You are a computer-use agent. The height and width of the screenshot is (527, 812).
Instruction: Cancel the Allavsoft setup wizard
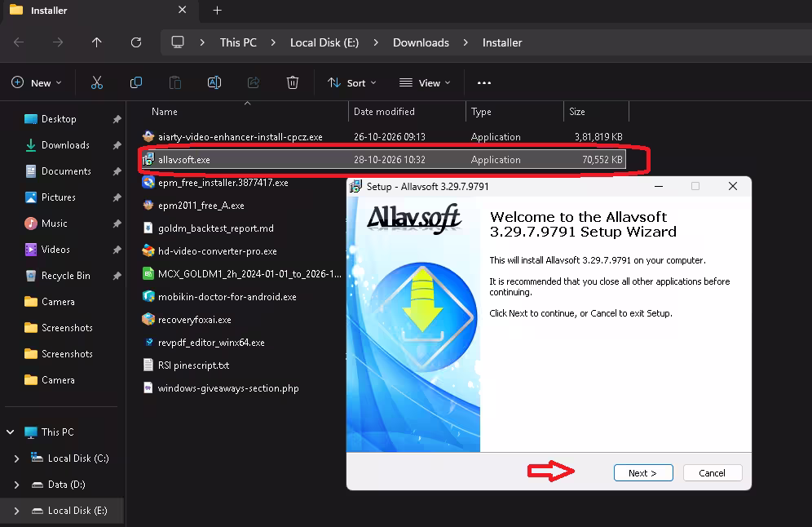tap(712, 472)
